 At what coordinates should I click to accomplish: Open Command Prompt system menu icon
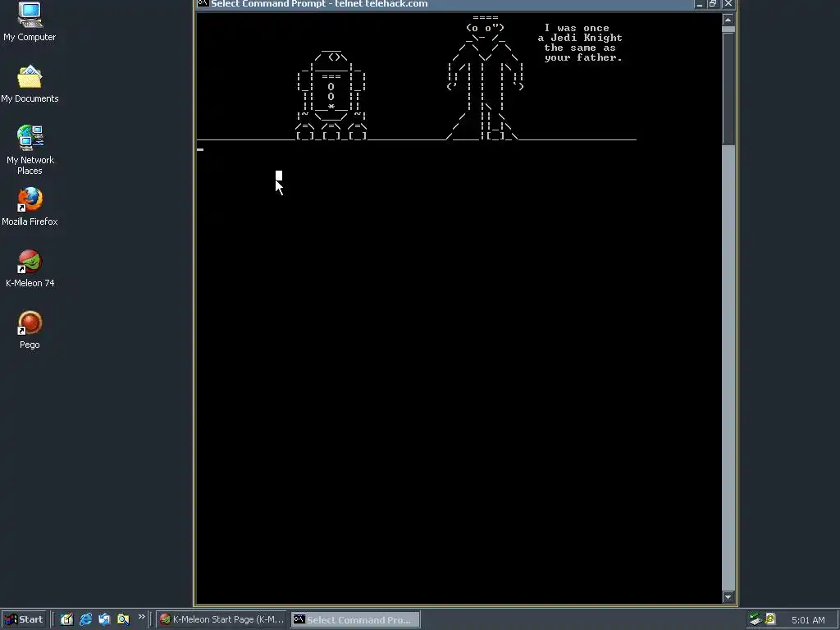pyautogui.click(x=203, y=3)
